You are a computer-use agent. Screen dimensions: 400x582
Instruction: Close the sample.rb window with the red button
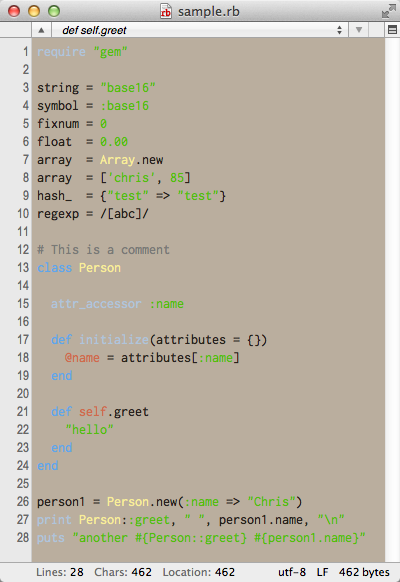pyautogui.click(x=14, y=11)
